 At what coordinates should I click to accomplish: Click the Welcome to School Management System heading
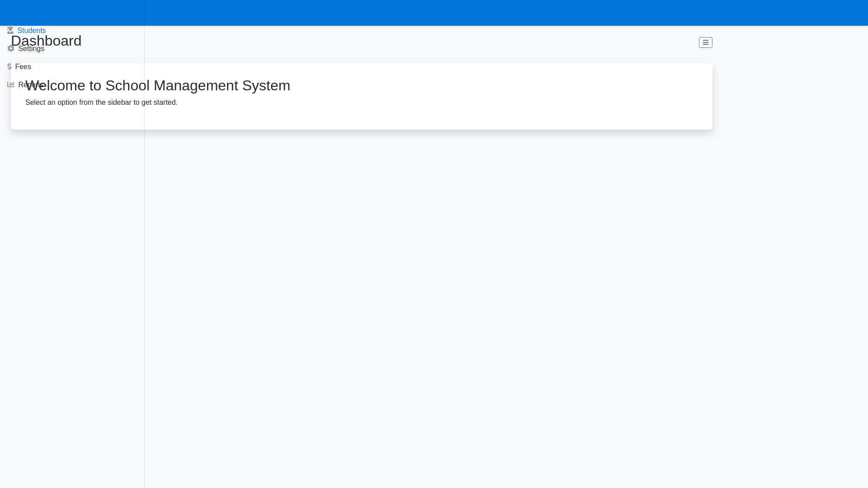(158, 85)
